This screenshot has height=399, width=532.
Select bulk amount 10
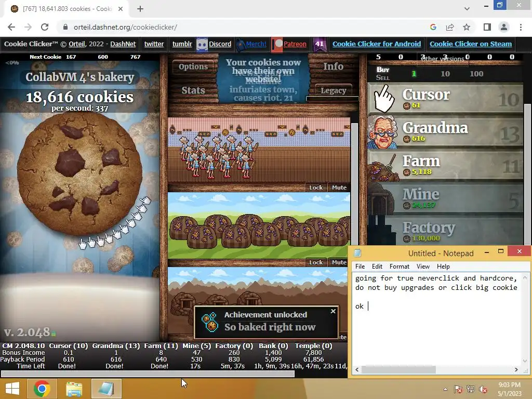click(445, 74)
